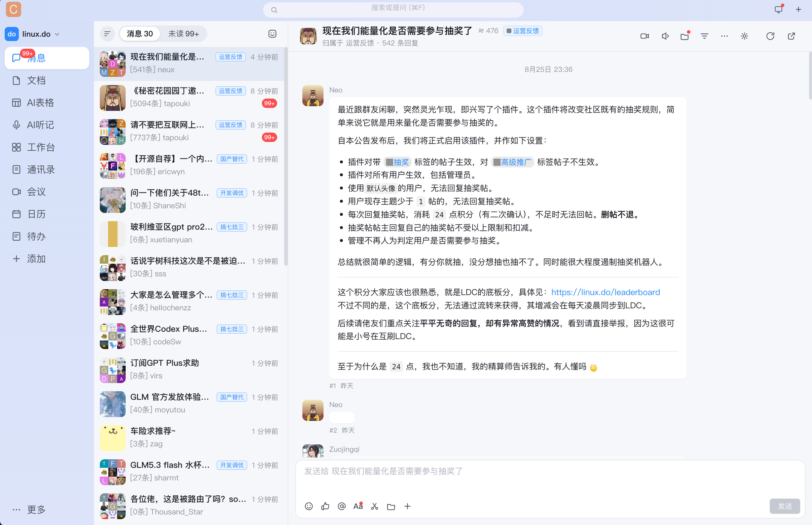Image resolution: width=812 pixels, height=525 pixels.
Task: Click the 发送 send button
Action: pyautogui.click(x=785, y=506)
